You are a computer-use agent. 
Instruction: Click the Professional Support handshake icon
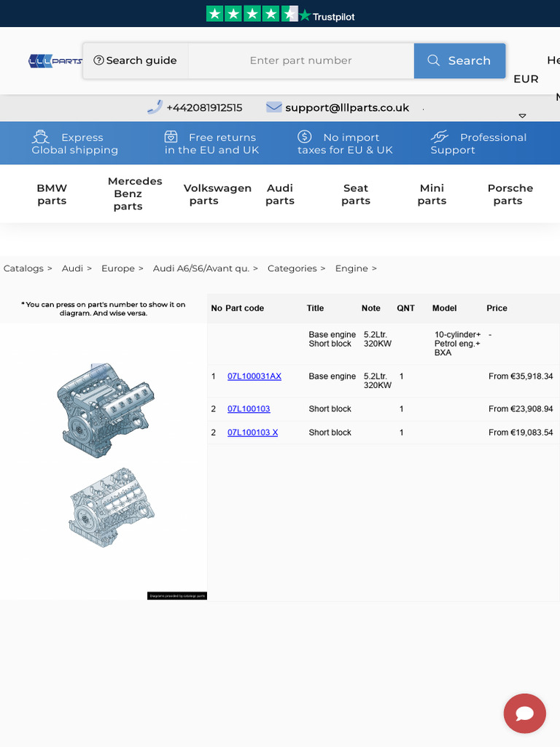click(x=440, y=136)
